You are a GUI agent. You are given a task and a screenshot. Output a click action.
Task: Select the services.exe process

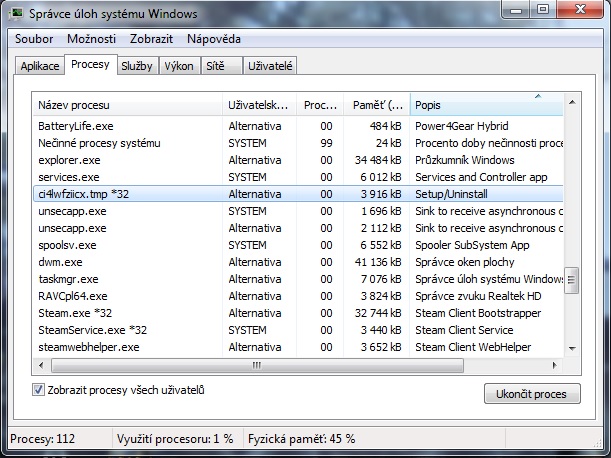(x=298, y=177)
